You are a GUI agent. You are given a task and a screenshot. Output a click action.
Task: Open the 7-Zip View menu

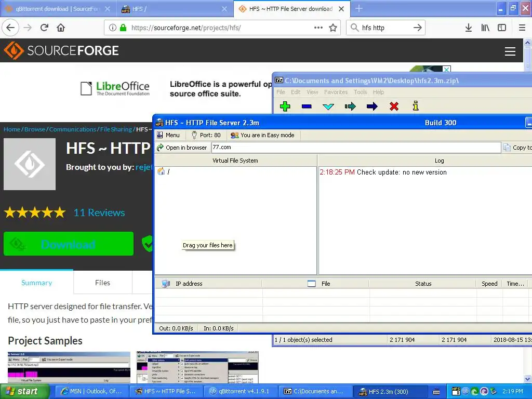pos(312,92)
